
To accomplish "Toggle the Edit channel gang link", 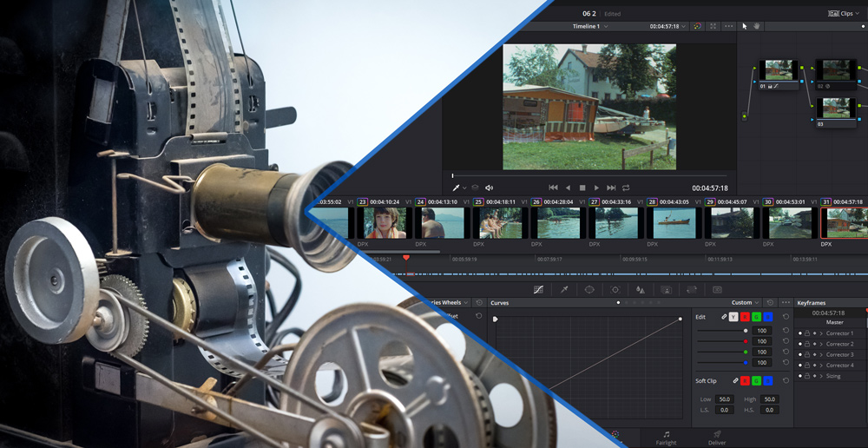I will [724, 317].
